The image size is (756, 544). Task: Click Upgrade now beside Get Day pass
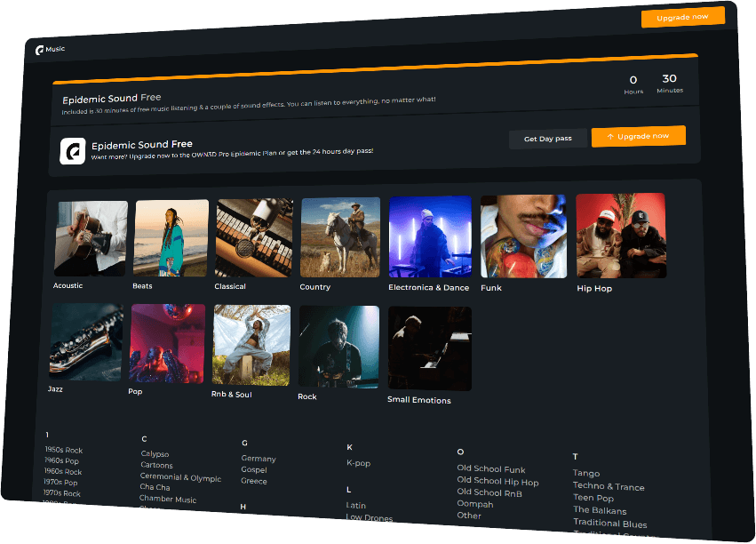pos(639,137)
